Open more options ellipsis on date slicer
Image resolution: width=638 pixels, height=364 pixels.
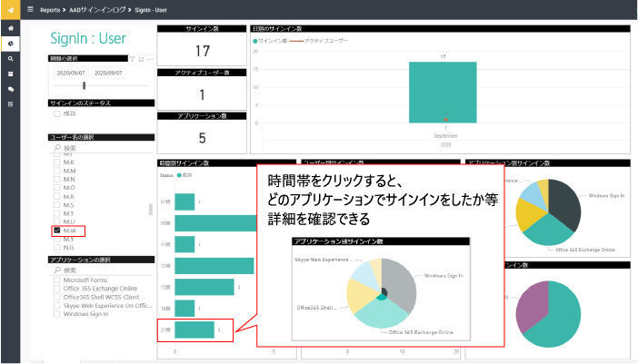(149, 59)
